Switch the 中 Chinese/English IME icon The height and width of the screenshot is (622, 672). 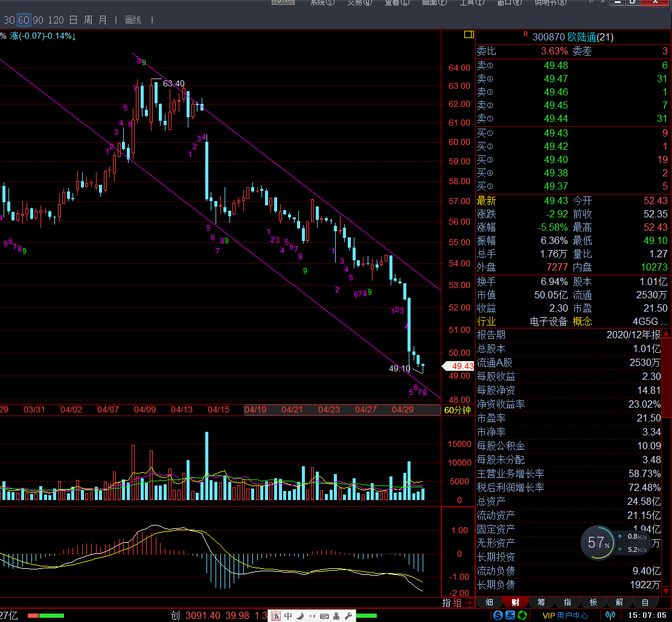[288, 616]
